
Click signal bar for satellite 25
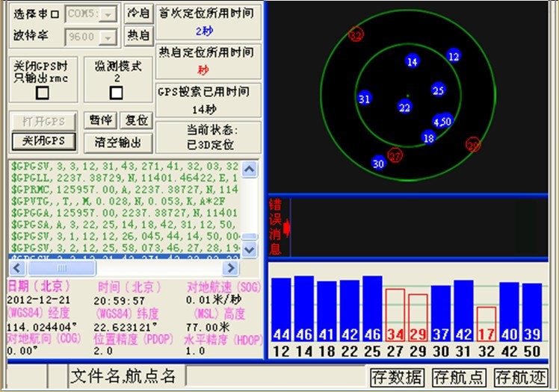coord(373,308)
